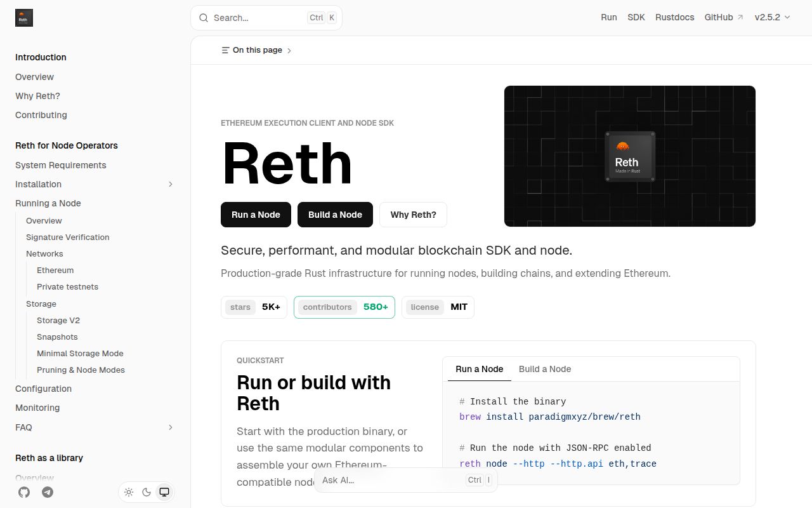This screenshot has height=508, width=812.
Task: Click the license MIT badge
Action: point(438,307)
